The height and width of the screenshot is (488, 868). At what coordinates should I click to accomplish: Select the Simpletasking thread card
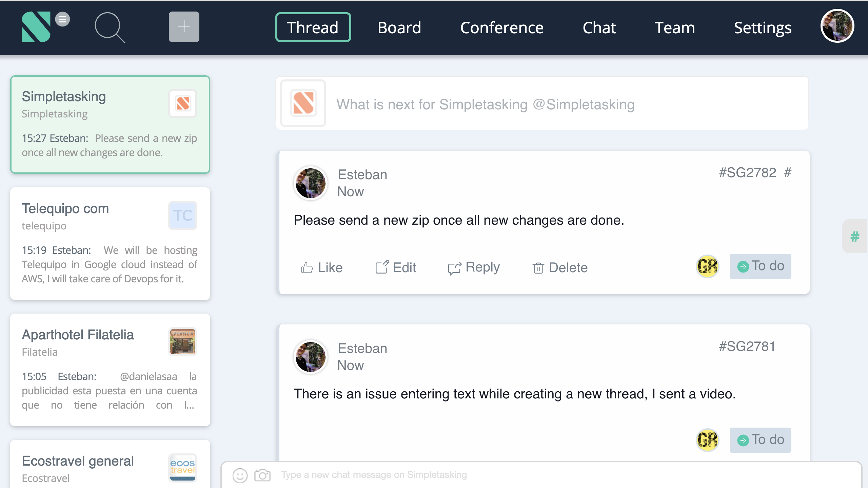pos(110,125)
